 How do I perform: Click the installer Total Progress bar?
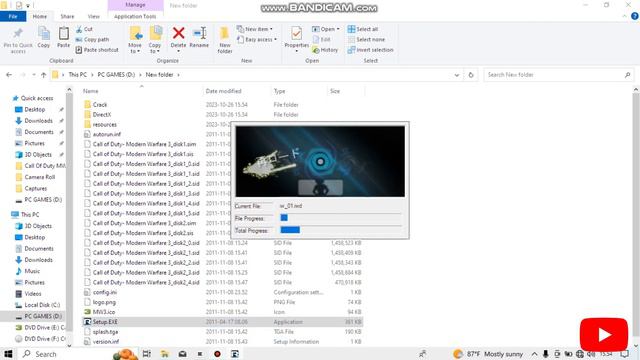click(341, 230)
